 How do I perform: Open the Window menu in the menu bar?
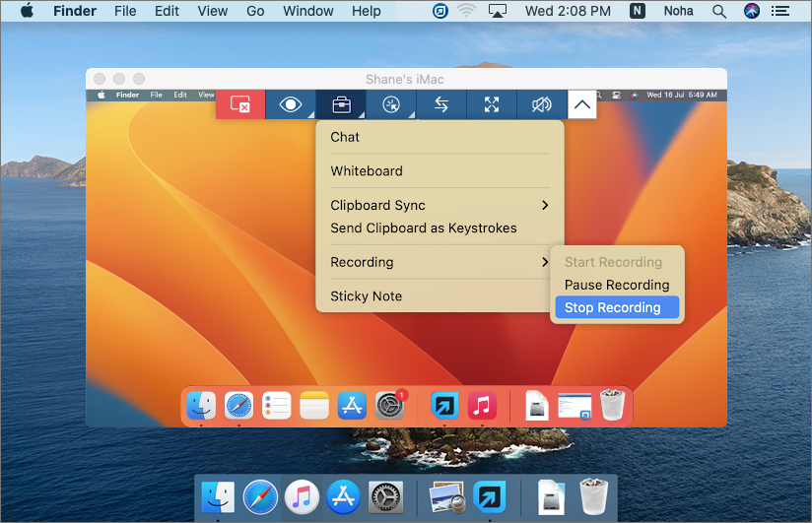(x=307, y=11)
